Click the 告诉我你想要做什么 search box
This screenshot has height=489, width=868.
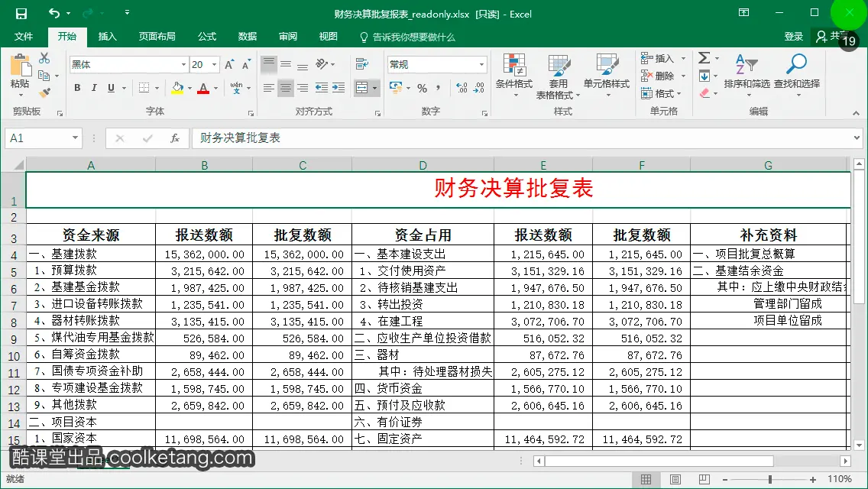[408, 37]
